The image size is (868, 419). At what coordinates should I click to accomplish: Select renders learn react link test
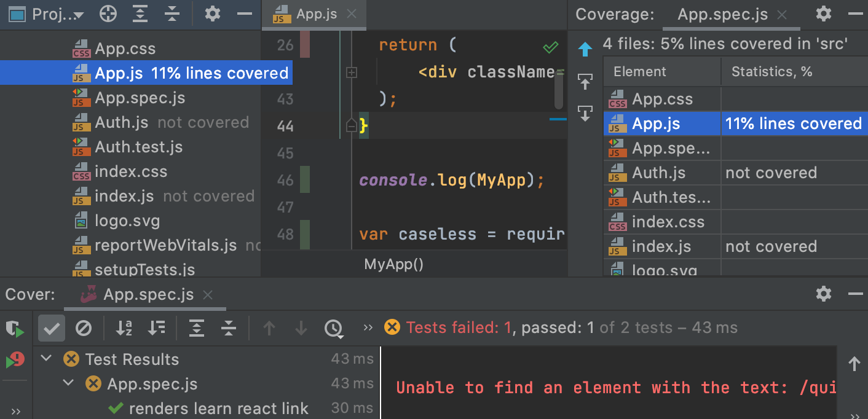point(218,409)
